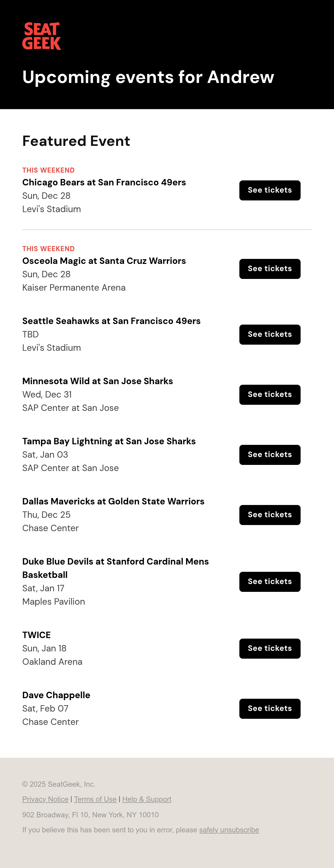
Task: Open the Privacy Notice link
Action: [x=45, y=799]
